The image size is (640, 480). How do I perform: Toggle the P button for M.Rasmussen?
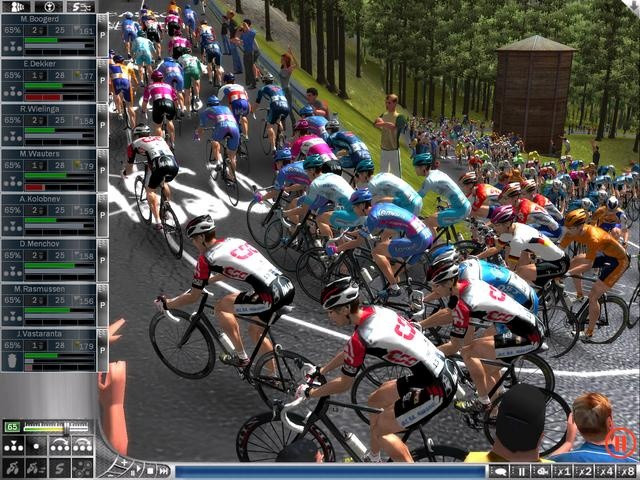click(102, 305)
